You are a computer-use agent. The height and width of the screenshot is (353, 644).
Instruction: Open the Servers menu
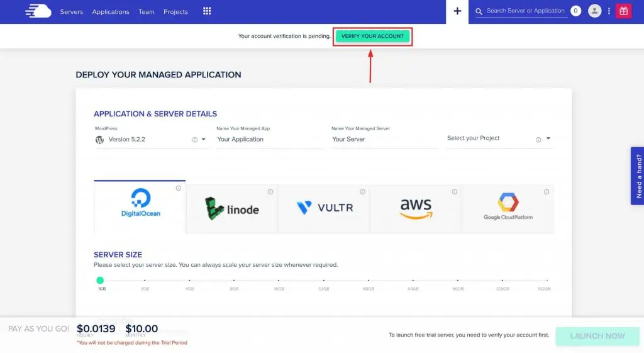coord(72,12)
